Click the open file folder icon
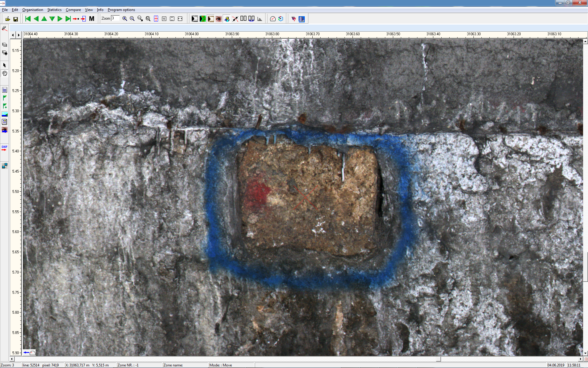Viewport: 588px width, 368px height. (x=7, y=19)
